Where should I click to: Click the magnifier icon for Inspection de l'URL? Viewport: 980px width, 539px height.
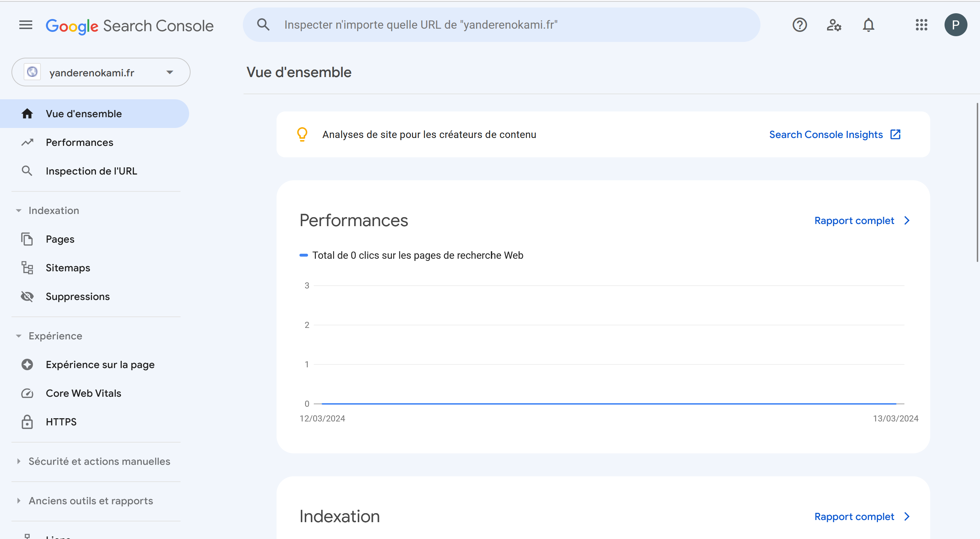(x=27, y=171)
